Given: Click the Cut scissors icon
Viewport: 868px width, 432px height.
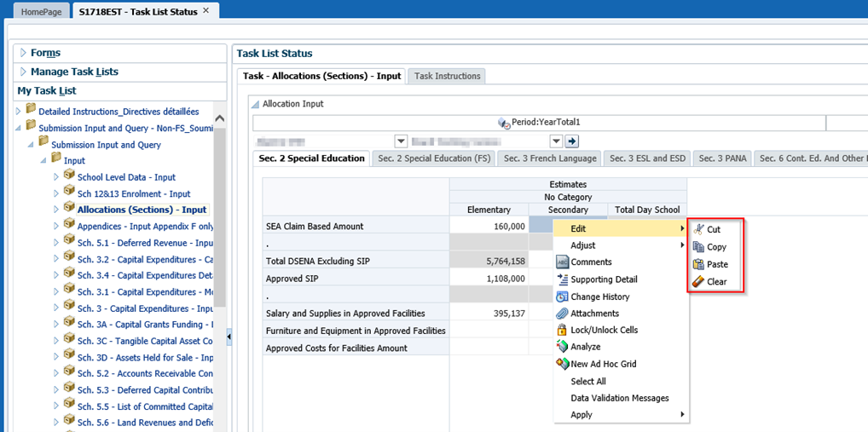Looking at the screenshot, I should pyautogui.click(x=698, y=229).
